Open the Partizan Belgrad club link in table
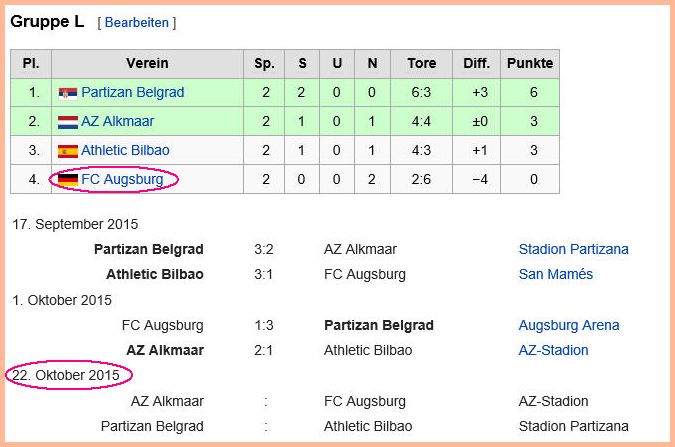Image resolution: width=675 pixels, height=447 pixels. (133, 93)
